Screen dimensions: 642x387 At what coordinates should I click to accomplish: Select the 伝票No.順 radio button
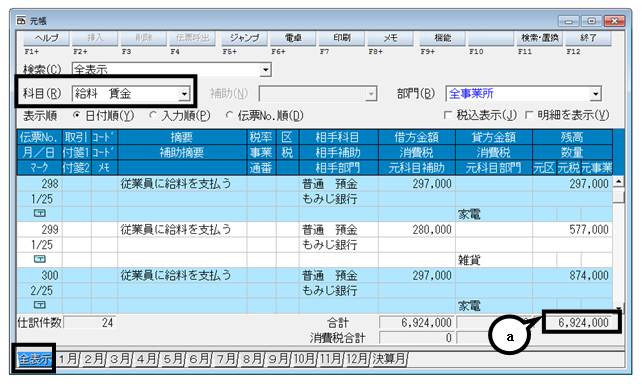tap(229, 115)
